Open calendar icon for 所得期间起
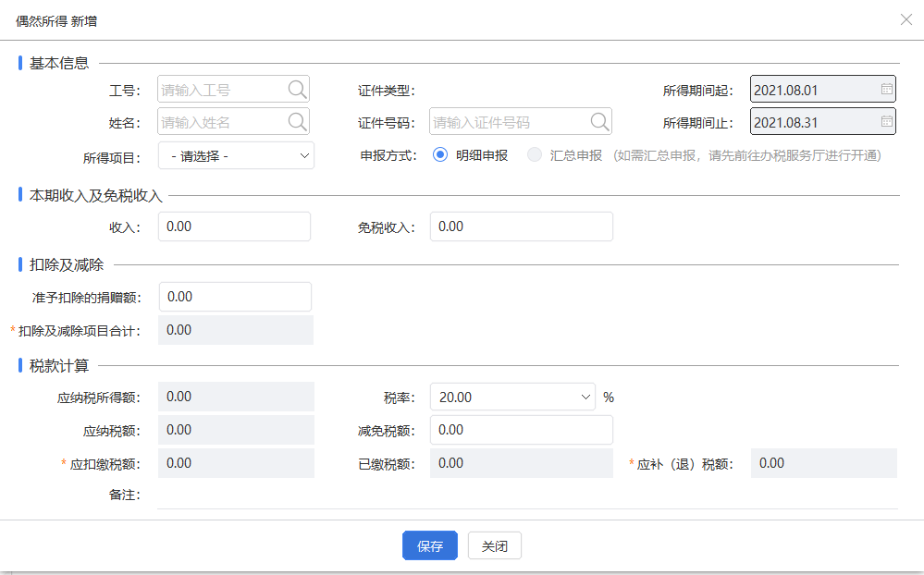Image resolution: width=924 pixels, height=575 pixels. tap(886, 89)
